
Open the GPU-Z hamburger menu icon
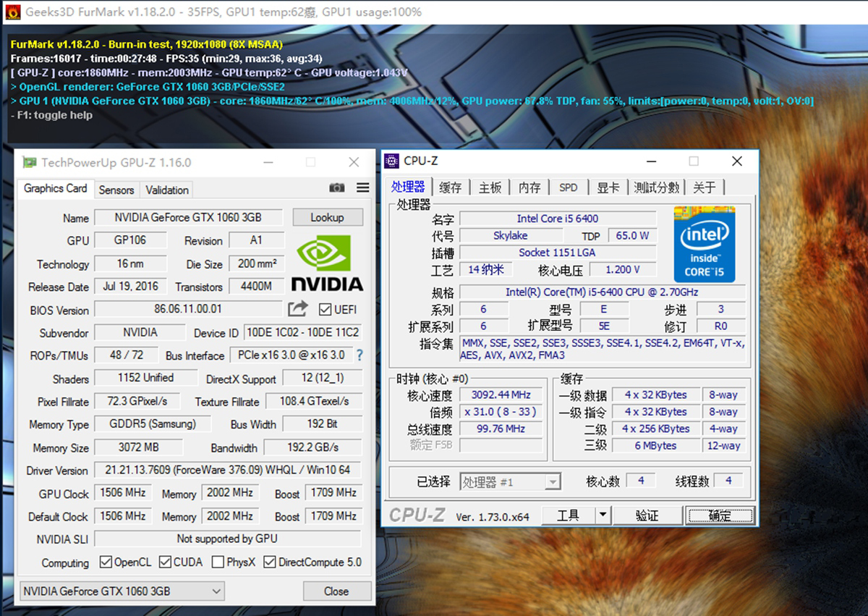tap(362, 187)
